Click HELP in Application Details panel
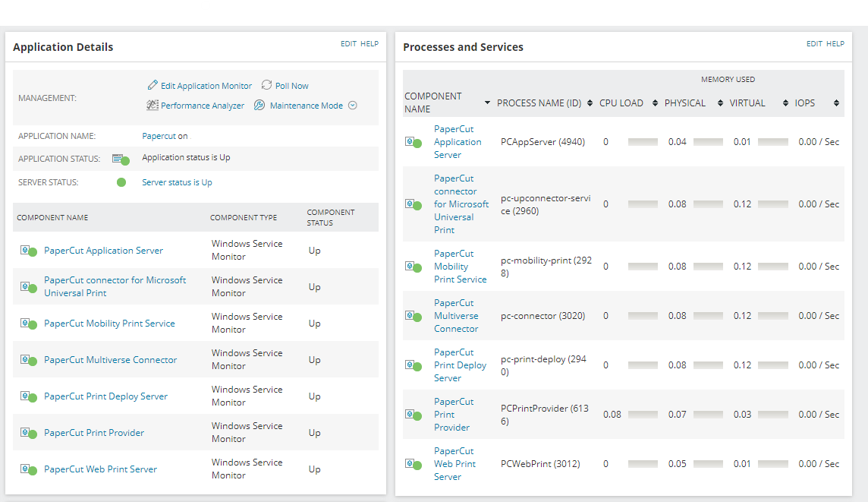Image resolution: width=868 pixels, height=502 pixels. click(x=370, y=44)
